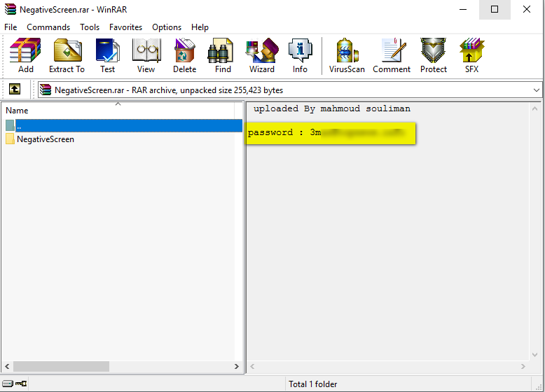Click the key password icon in status bar
Viewport: 545px width, 392px height.
click(x=21, y=384)
